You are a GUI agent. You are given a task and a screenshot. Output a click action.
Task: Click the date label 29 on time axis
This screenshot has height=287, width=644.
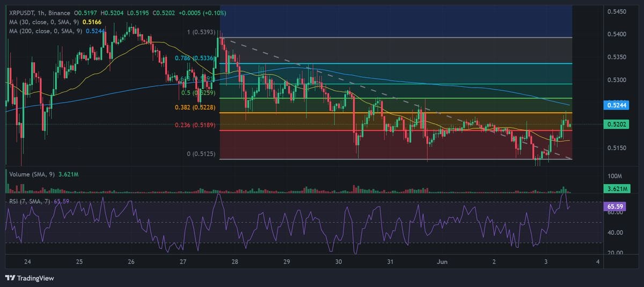[x=287, y=262]
